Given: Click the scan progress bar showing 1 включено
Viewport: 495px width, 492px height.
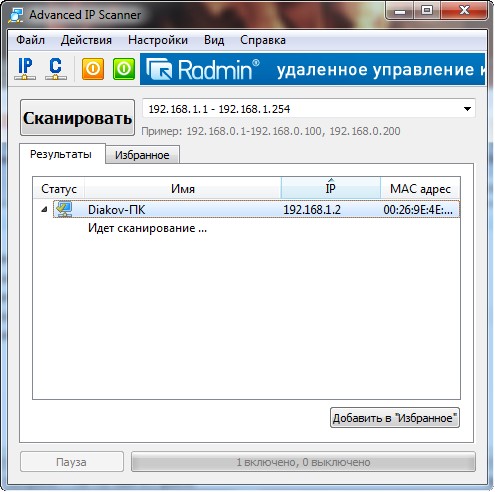Looking at the screenshot, I should (x=303, y=462).
